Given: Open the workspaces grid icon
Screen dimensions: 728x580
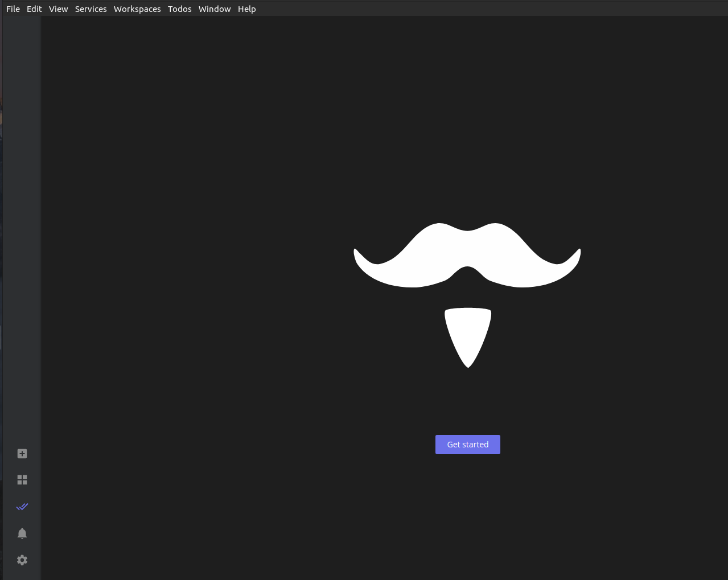Looking at the screenshot, I should (22, 480).
